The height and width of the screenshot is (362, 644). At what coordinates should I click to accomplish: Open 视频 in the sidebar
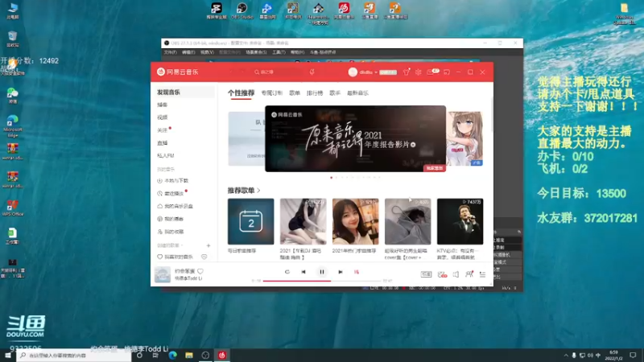[x=163, y=117]
